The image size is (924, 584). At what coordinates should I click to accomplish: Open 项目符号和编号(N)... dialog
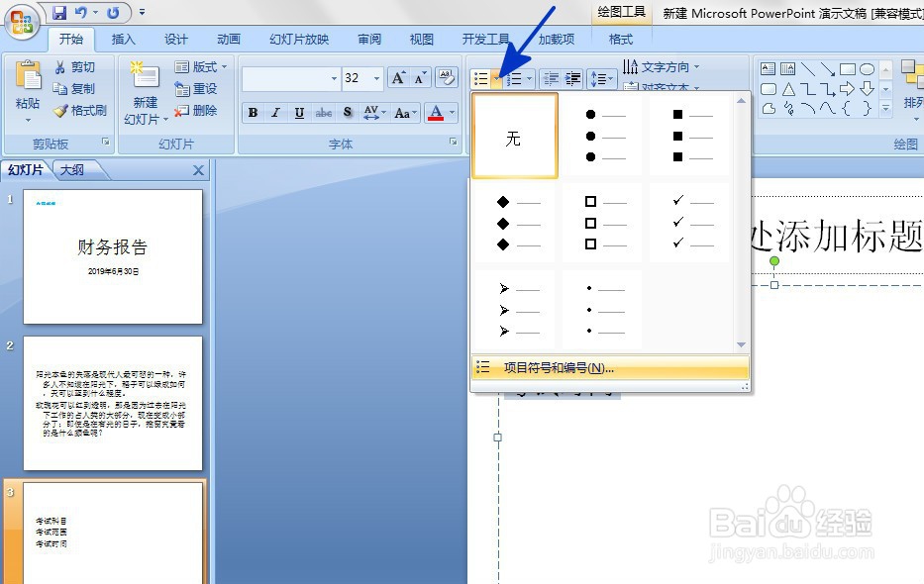click(610, 368)
